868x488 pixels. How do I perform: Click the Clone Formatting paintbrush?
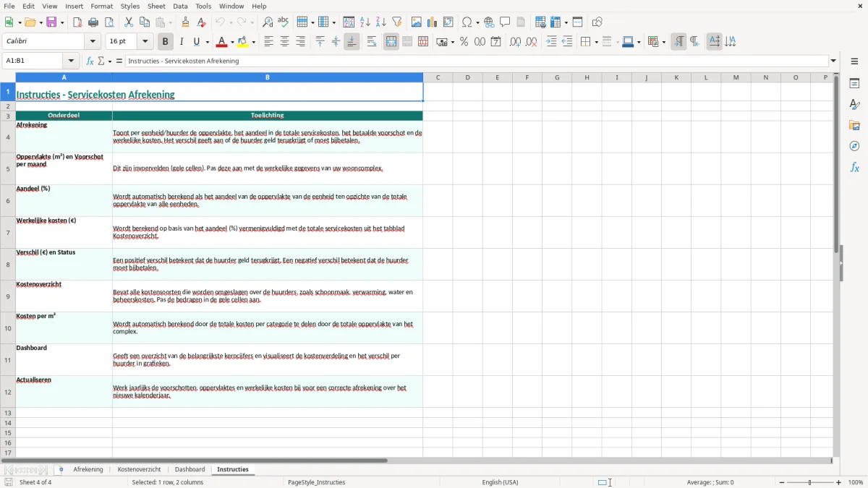185,22
